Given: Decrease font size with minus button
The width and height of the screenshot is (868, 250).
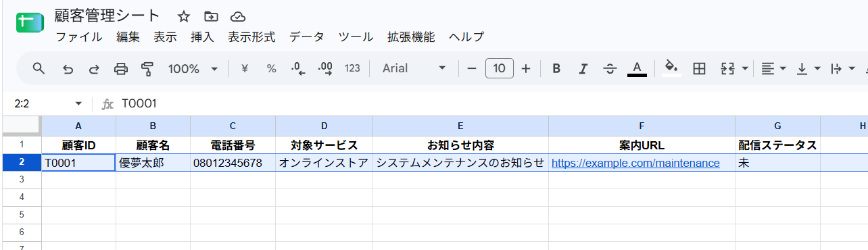Looking at the screenshot, I should pyautogui.click(x=472, y=68).
